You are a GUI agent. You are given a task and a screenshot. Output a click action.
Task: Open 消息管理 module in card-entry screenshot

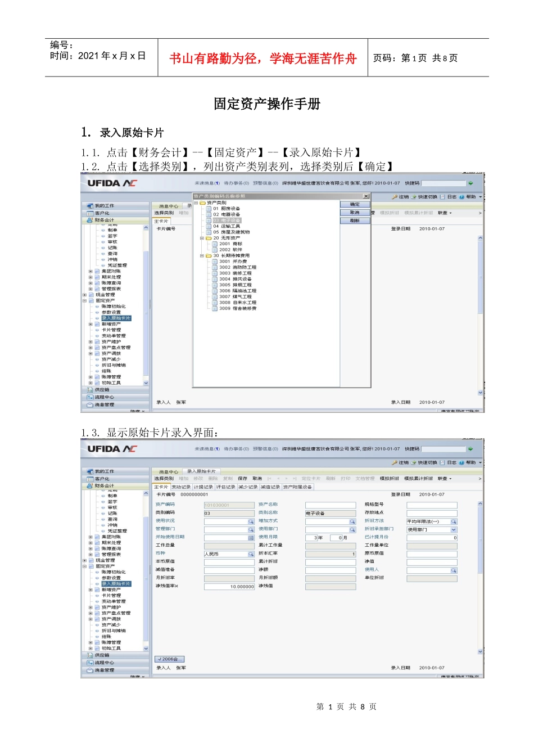point(116,670)
